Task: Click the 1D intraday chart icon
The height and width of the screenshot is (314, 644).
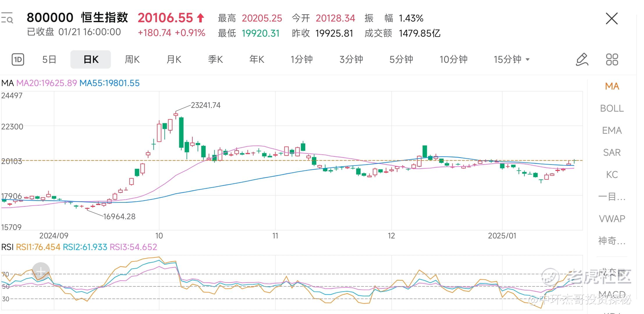Action: tap(18, 60)
